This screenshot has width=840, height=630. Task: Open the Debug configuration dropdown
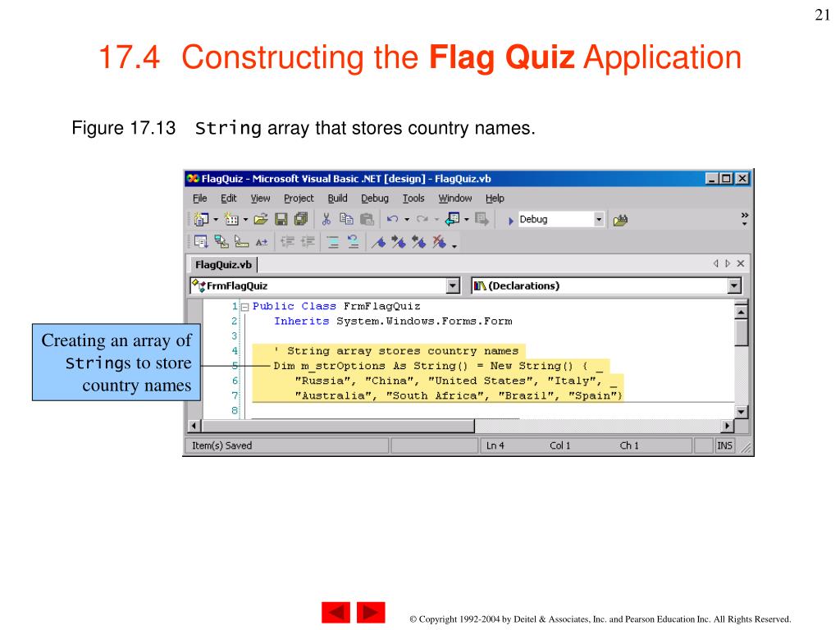coord(599,219)
